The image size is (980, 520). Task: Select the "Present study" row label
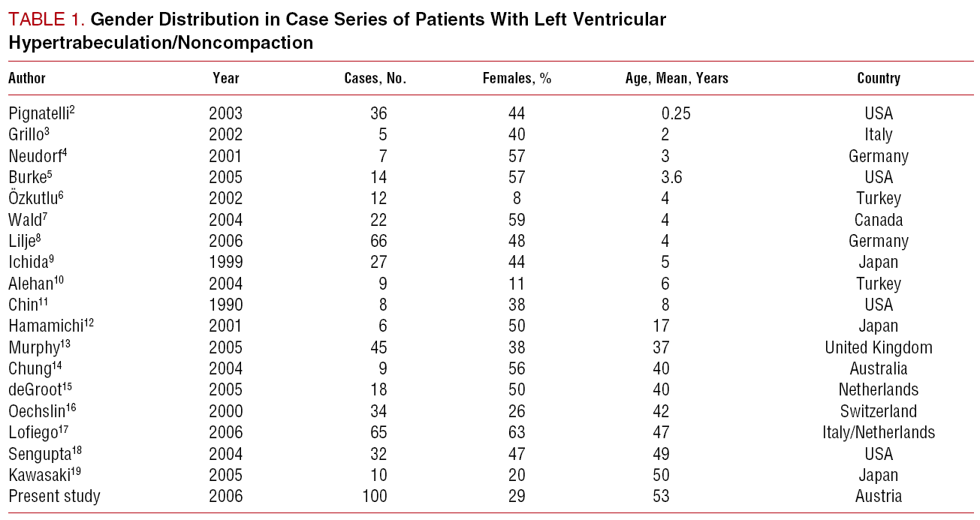tap(54, 496)
